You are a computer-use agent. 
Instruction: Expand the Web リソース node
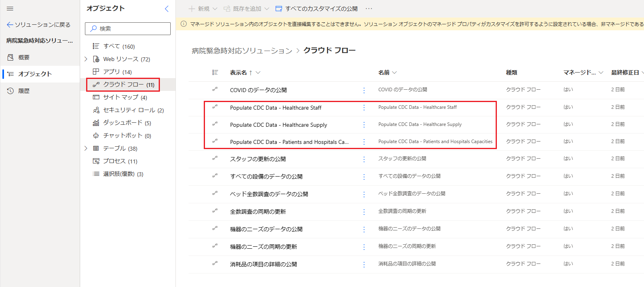86,59
